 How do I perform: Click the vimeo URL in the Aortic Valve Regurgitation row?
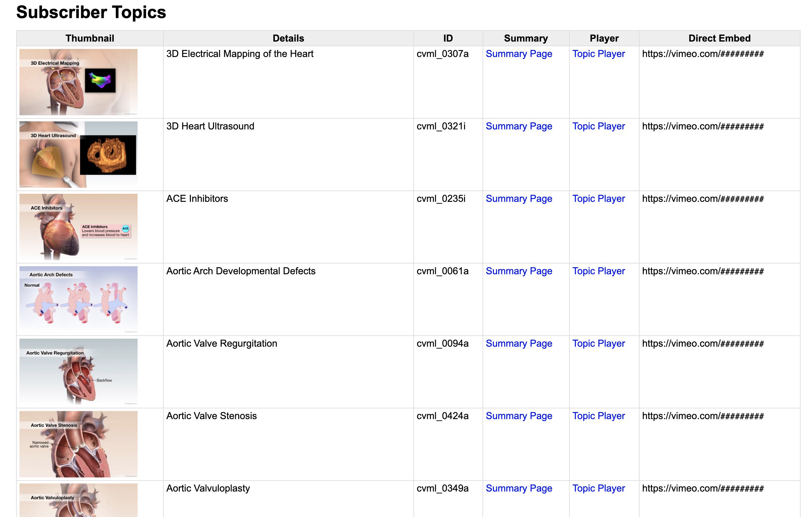tap(703, 344)
